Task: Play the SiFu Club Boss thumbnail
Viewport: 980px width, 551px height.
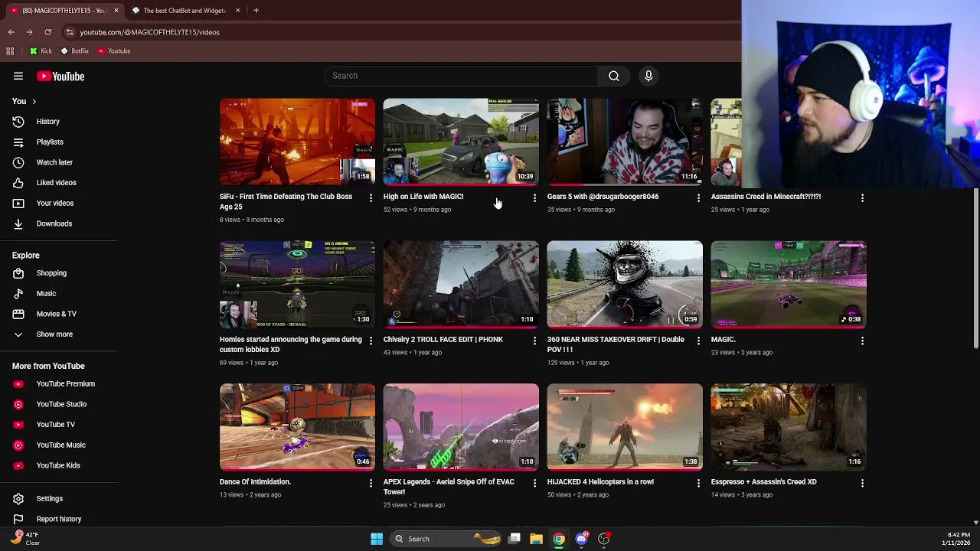Action: point(297,142)
